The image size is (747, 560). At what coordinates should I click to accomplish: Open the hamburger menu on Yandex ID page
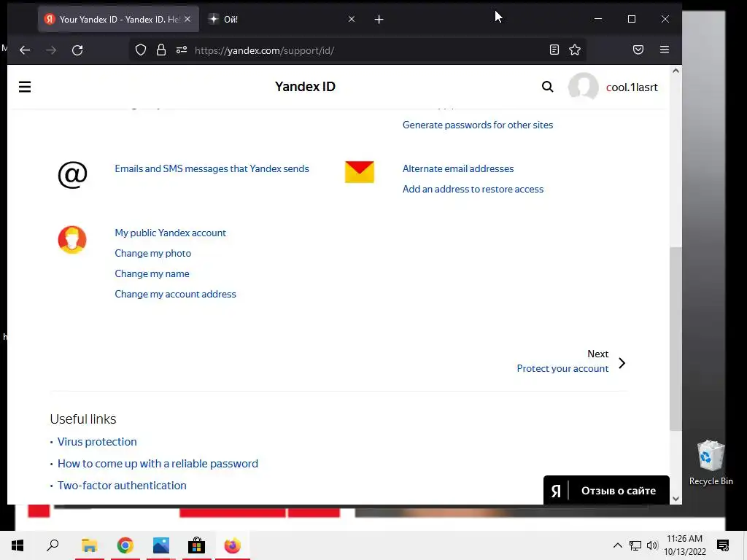click(25, 87)
